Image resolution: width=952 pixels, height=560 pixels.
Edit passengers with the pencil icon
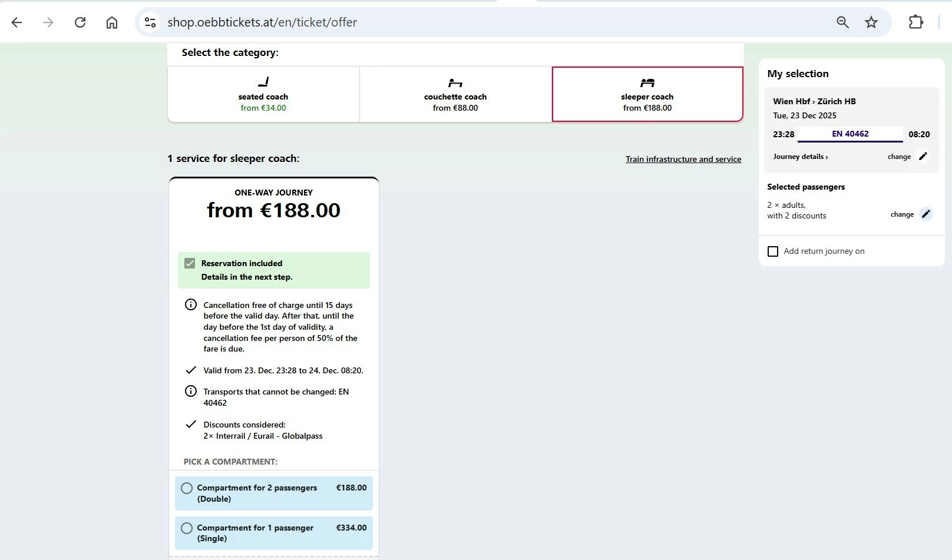click(x=925, y=214)
